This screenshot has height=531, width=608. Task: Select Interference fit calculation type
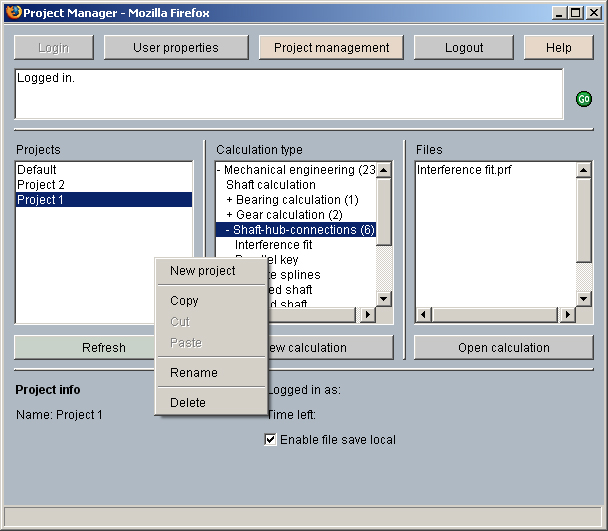coord(273,245)
